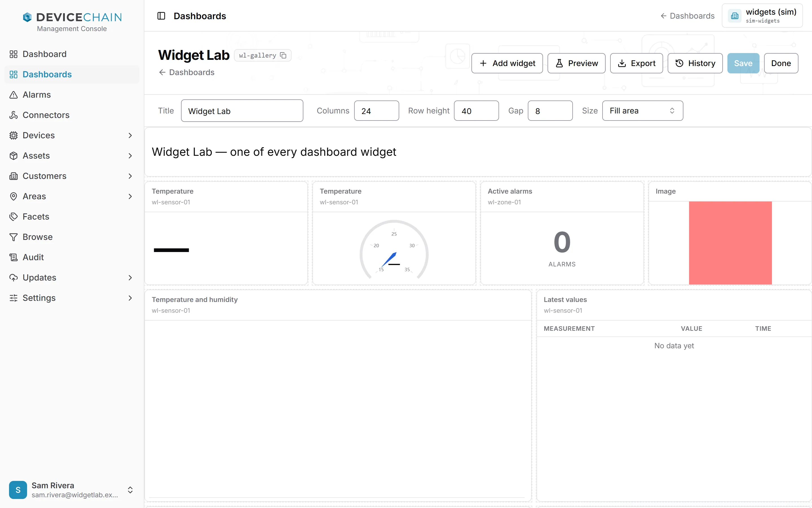Click the Settings sliders icon
Image resolution: width=812 pixels, height=508 pixels.
(14, 298)
